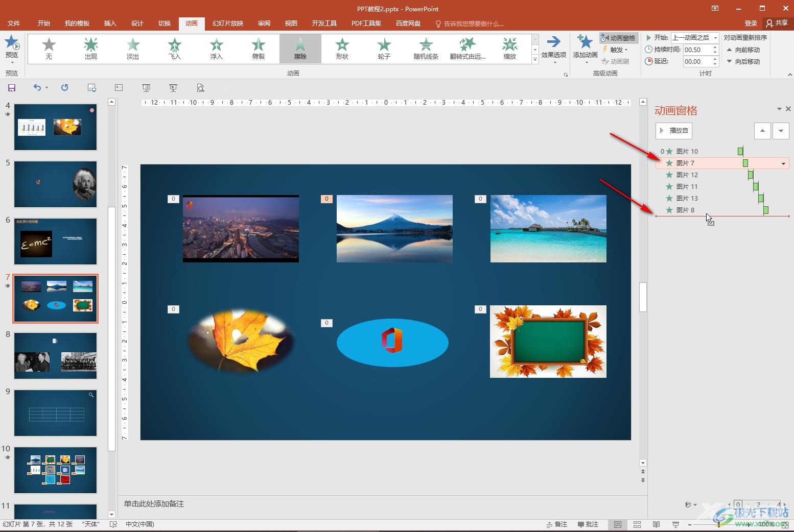
Task: Apply the 劈裂 (Split) animation effect
Action: coord(259,49)
